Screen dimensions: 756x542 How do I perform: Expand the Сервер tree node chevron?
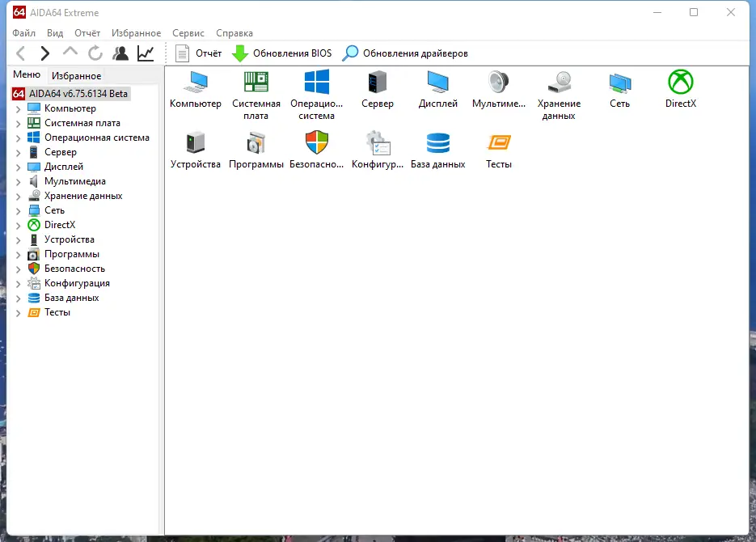tap(18, 152)
